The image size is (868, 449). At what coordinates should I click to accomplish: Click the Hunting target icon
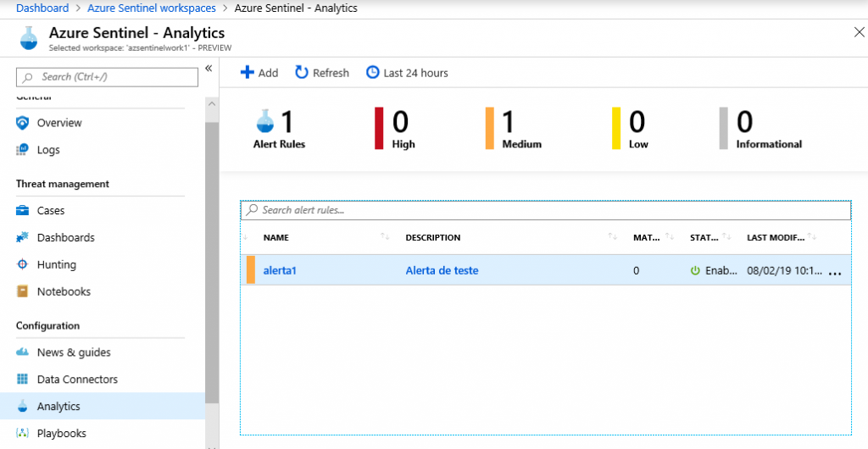pyautogui.click(x=23, y=265)
